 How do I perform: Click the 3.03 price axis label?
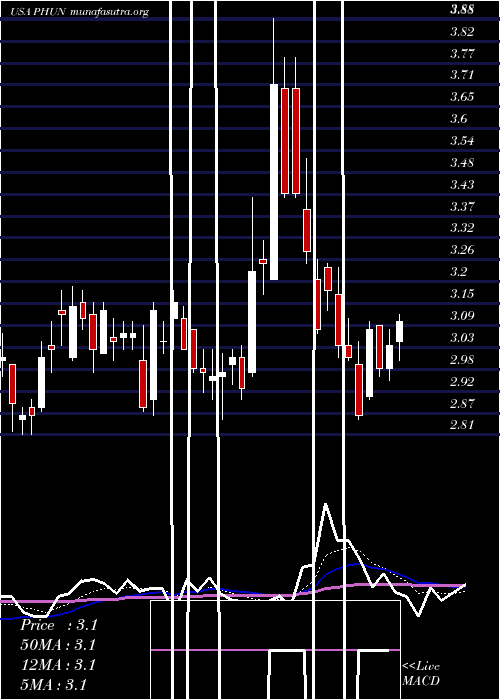[462, 337]
